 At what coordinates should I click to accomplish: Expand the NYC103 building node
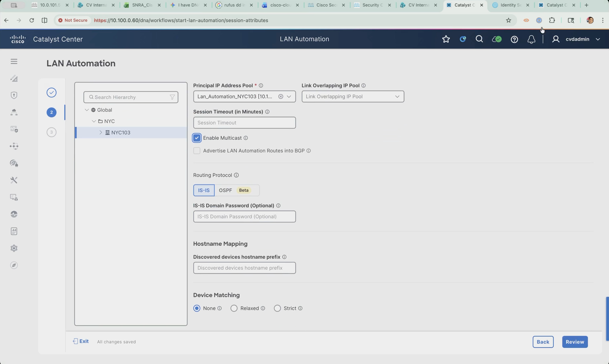coord(101,132)
